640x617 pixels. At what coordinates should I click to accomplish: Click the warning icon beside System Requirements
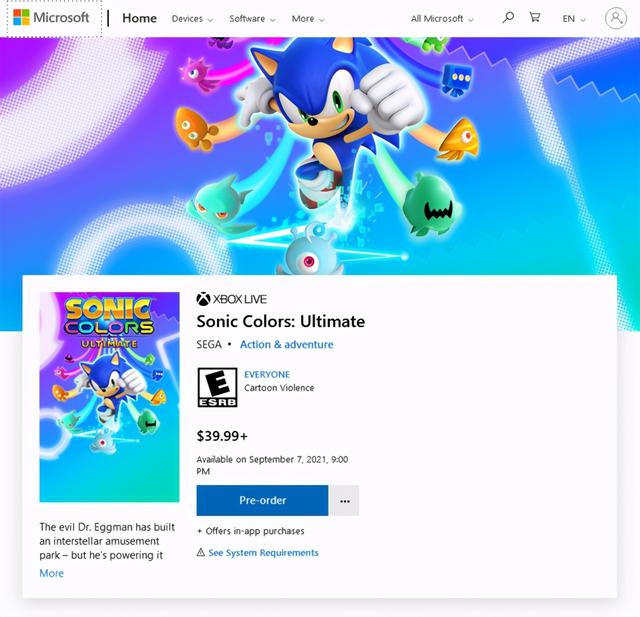click(201, 553)
